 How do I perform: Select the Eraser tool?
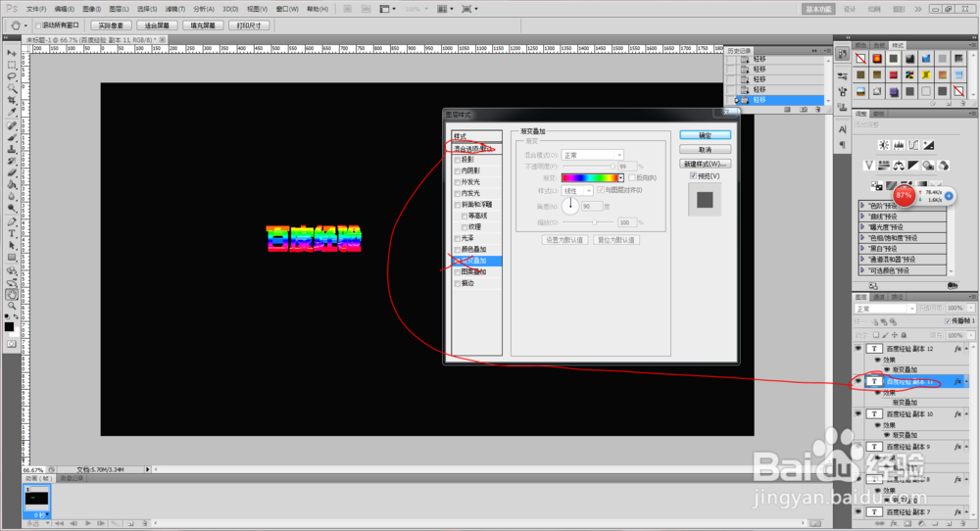(x=12, y=173)
